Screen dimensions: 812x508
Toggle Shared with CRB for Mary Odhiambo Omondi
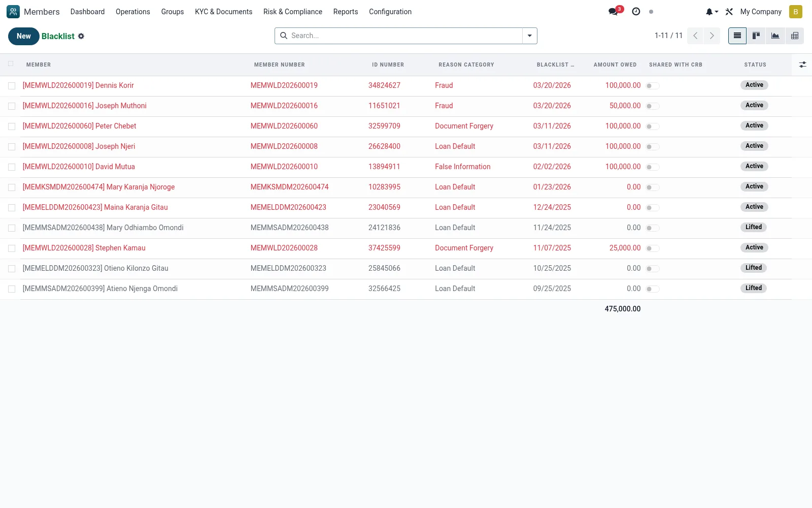(x=653, y=228)
